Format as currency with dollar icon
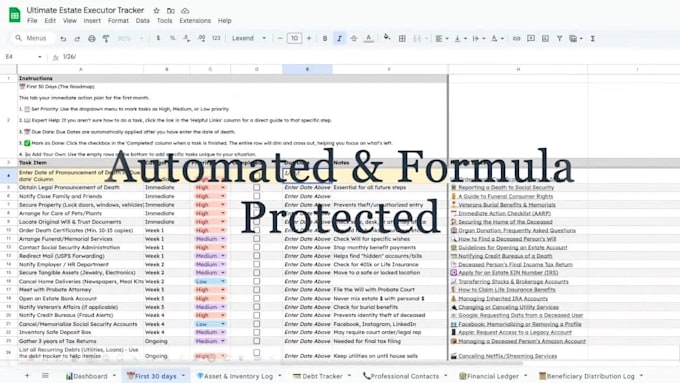This screenshot has width=680, height=383. coord(158,38)
